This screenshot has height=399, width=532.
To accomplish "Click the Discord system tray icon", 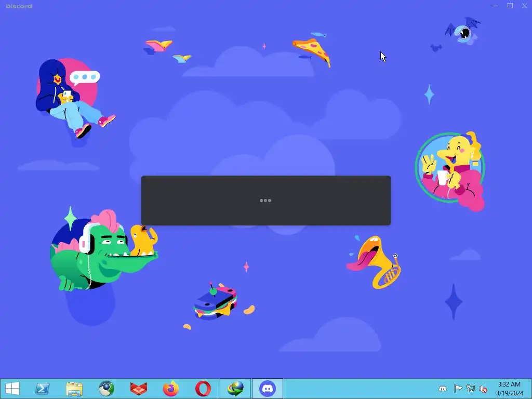I will (443, 389).
